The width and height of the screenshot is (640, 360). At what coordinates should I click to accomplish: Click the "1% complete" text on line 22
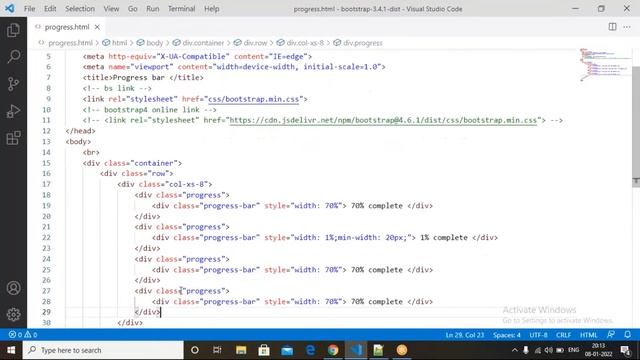[x=444, y=238]
